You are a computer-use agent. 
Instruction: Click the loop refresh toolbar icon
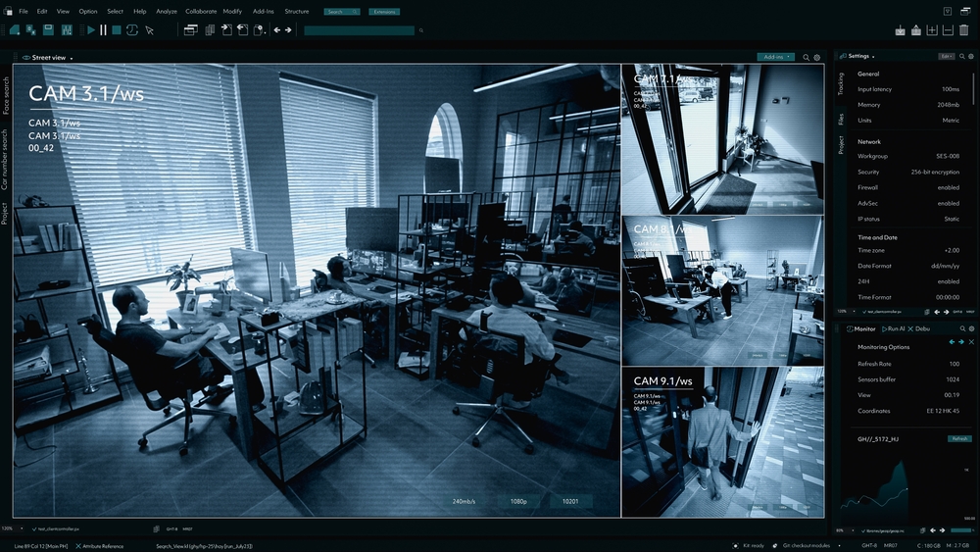(x=132, y=29)
